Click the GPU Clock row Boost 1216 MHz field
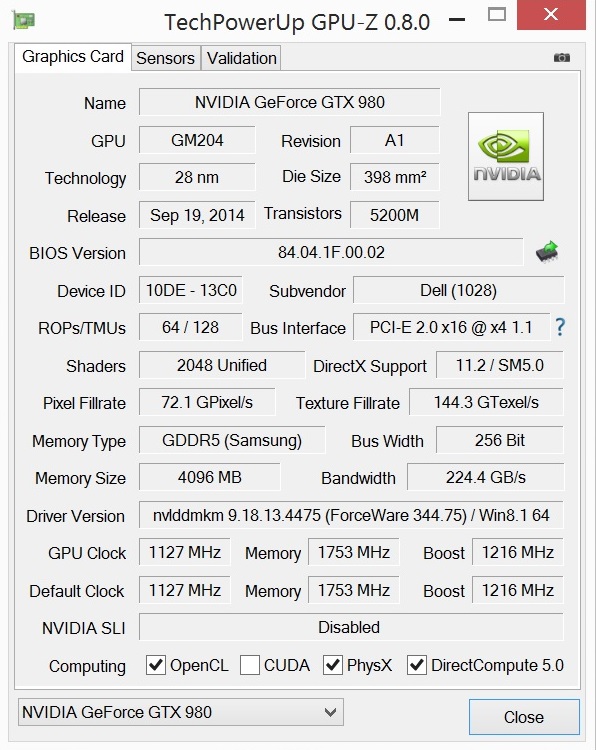 518,552
